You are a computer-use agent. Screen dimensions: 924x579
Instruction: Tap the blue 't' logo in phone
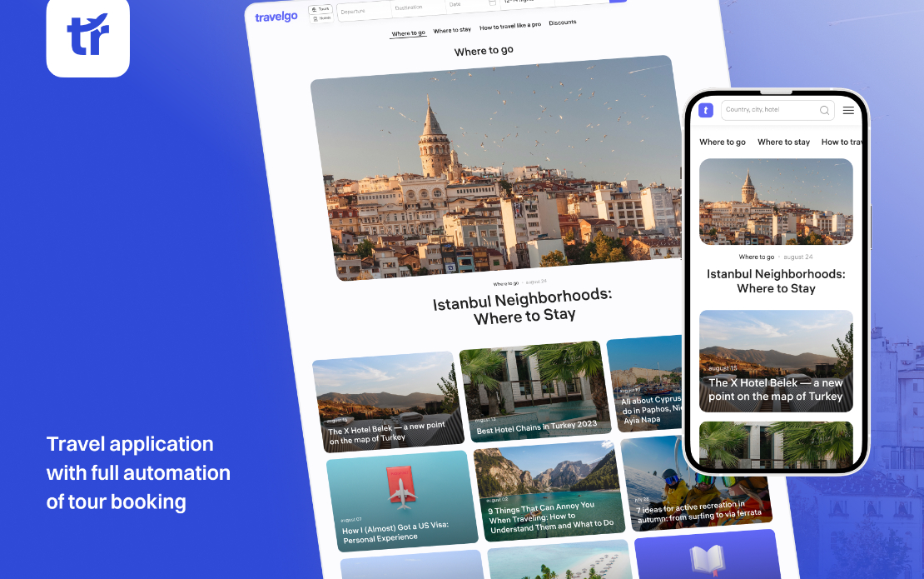(705, 110)
